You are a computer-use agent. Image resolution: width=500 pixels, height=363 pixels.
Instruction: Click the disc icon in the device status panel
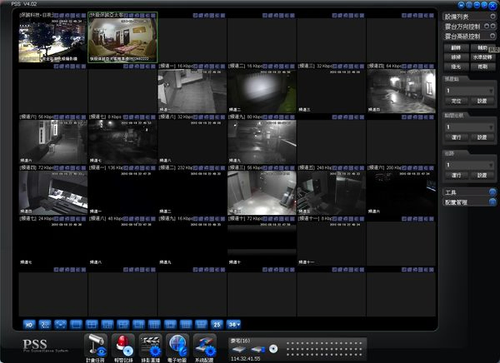click(x=273, y=349)
